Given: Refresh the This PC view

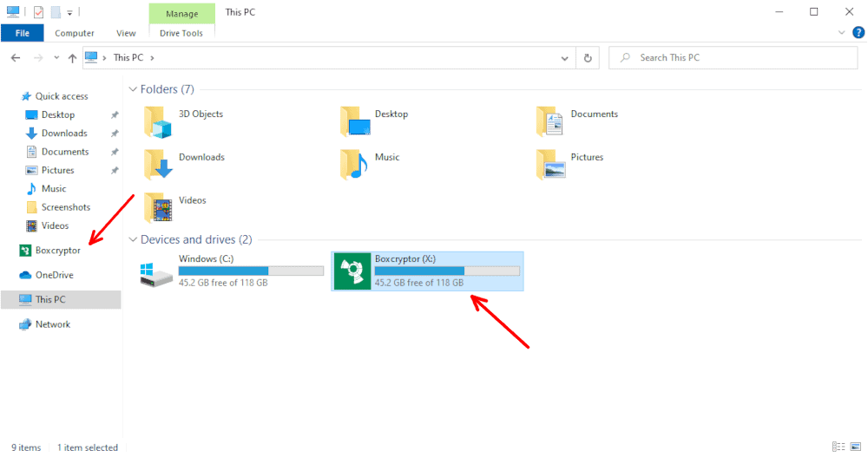Looking at the screenshot, I should (x=588, y=57).
